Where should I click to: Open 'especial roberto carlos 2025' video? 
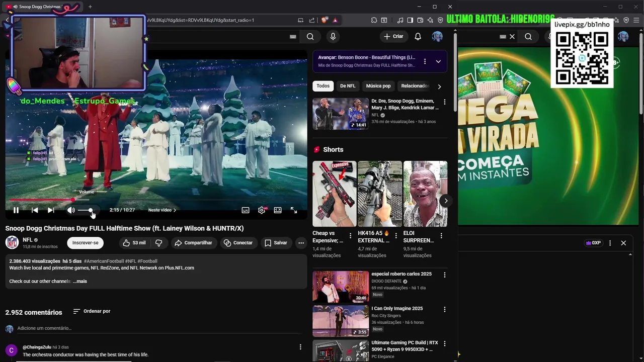click(341, 287)
